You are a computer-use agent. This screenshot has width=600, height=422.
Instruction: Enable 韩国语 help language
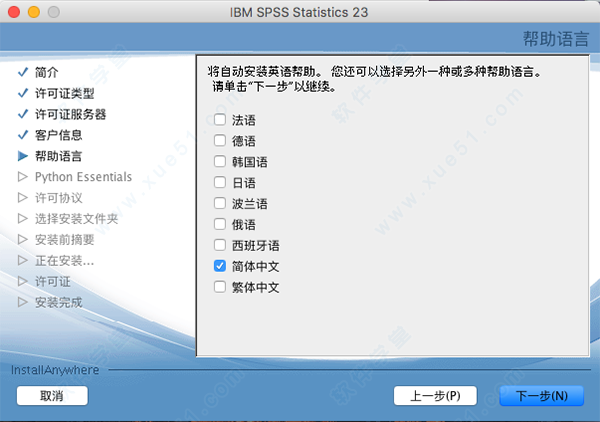[x=219, y=162]
